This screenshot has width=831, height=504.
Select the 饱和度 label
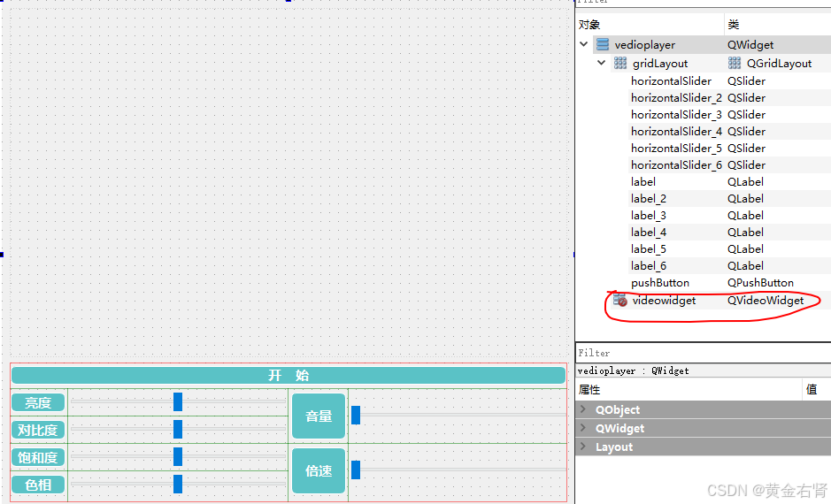[38, 457]
